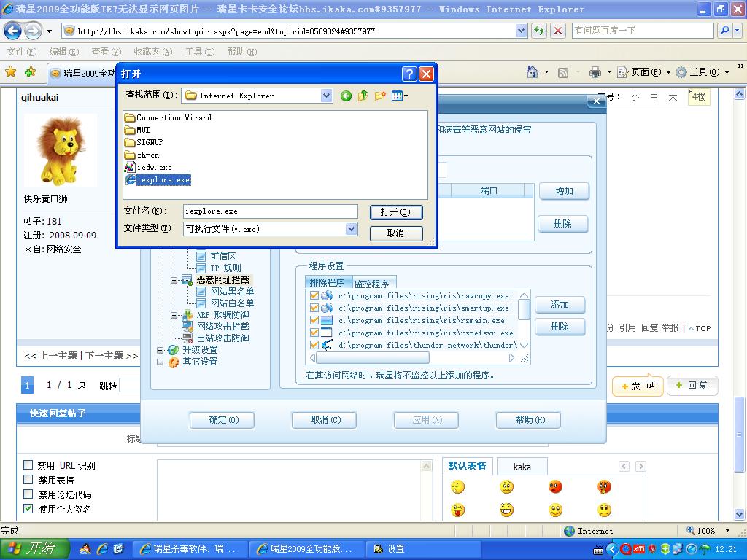This screenshot has width=747, height=560.
Task: Refresh the page using the refresh icon
Action: 539,31
